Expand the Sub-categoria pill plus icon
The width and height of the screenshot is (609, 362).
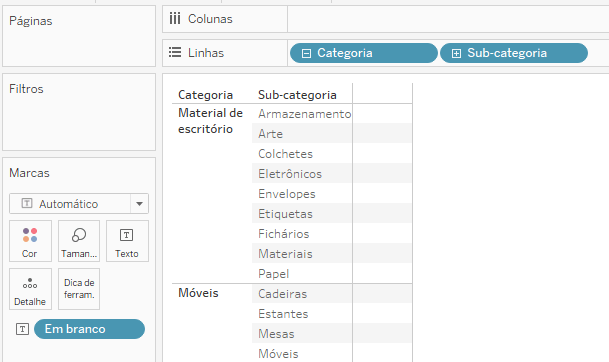tap(456, 53)
